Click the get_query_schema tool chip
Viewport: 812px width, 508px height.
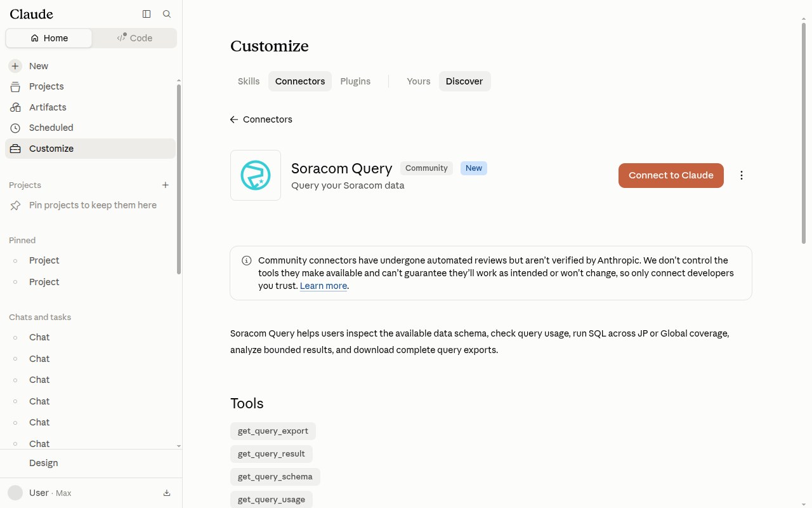(275, 477)
